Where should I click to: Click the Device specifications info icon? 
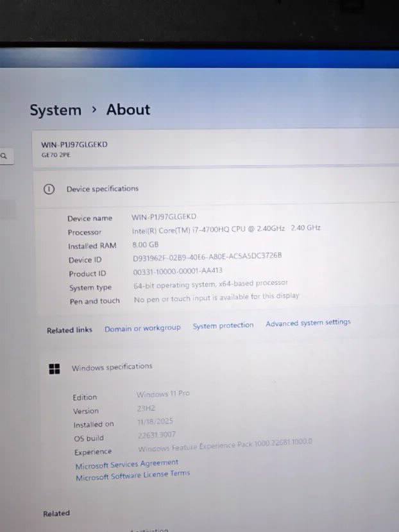pyautogui.click(x=49, y=189)
